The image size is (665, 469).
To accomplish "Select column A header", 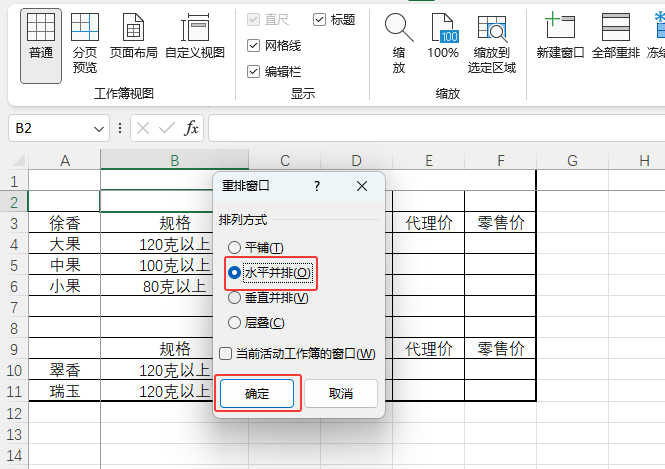I will pyautogui.click(x=64, y=160).
